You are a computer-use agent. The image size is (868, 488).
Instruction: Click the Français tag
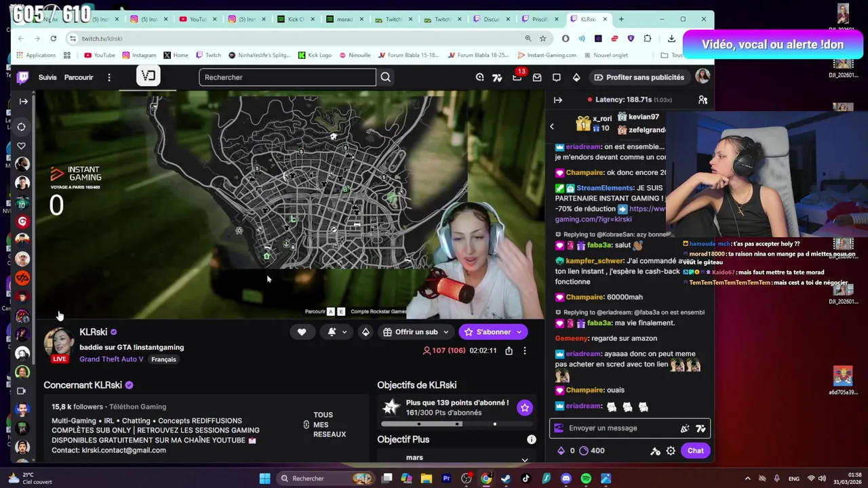[x=163, y=359]
